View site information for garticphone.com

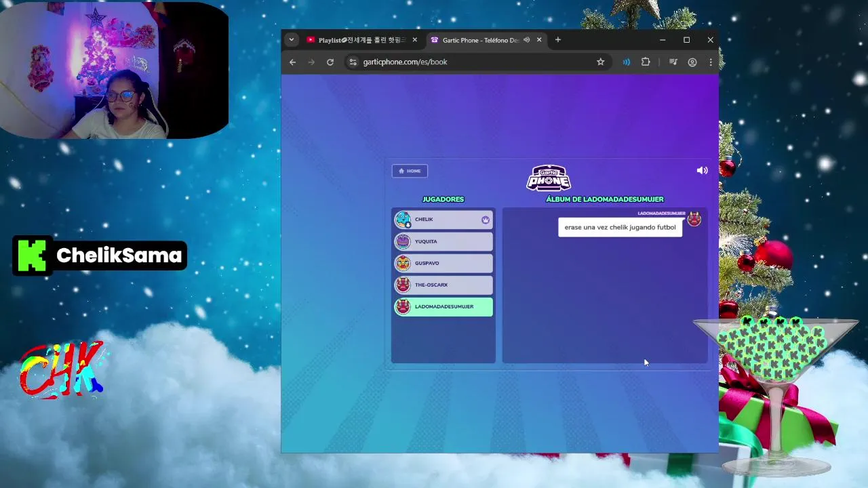tap(353, 62)
